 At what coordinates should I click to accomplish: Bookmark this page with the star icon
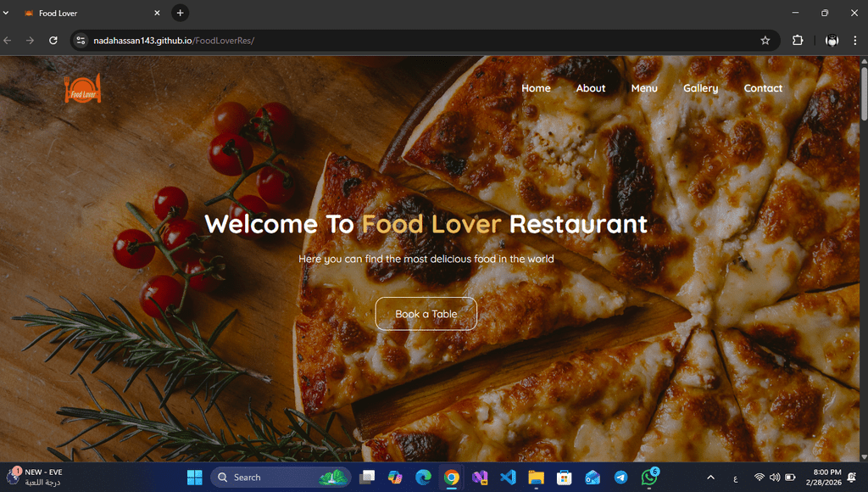pos(765,40)
